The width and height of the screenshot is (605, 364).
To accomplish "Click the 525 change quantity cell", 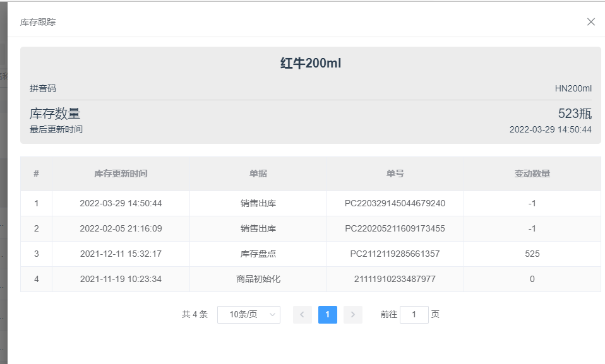I will click(x=532, y=254).
